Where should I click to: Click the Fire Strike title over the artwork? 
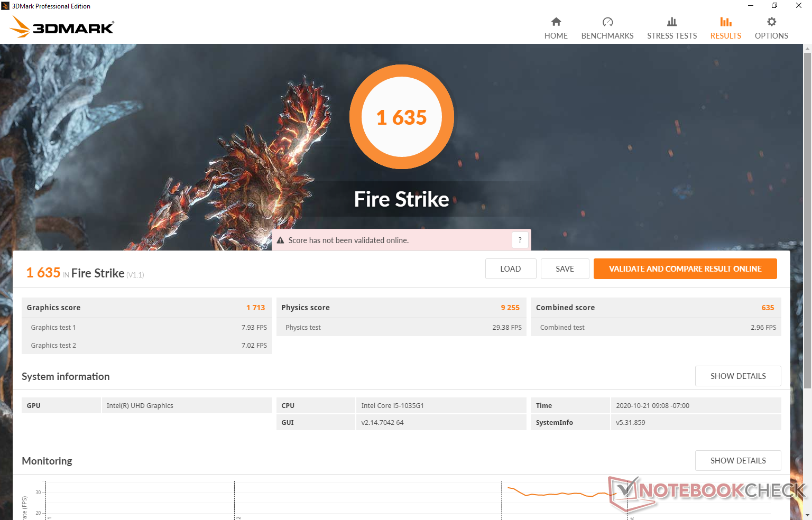[x=401, y=199]
